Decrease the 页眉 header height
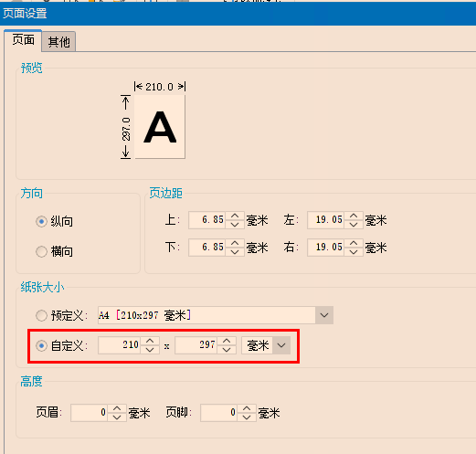The width and height of the screenshot is (476, 454). pos(117,417)
